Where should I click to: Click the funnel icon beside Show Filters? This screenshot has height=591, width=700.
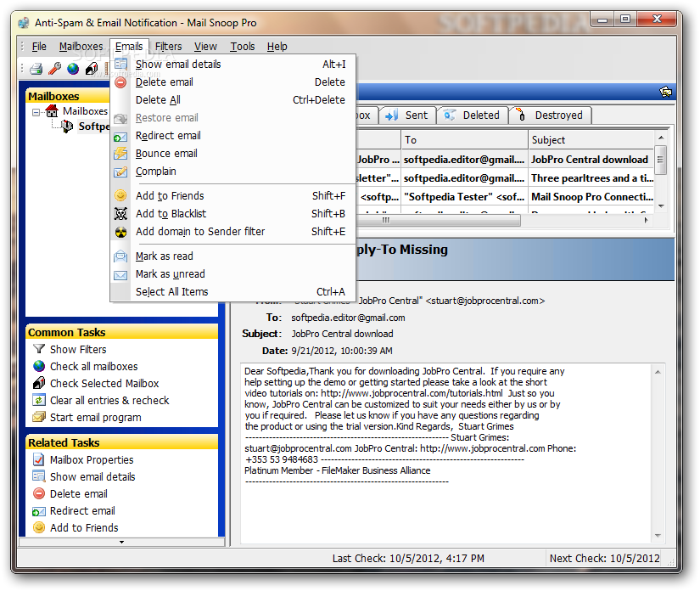pos(39,349)
